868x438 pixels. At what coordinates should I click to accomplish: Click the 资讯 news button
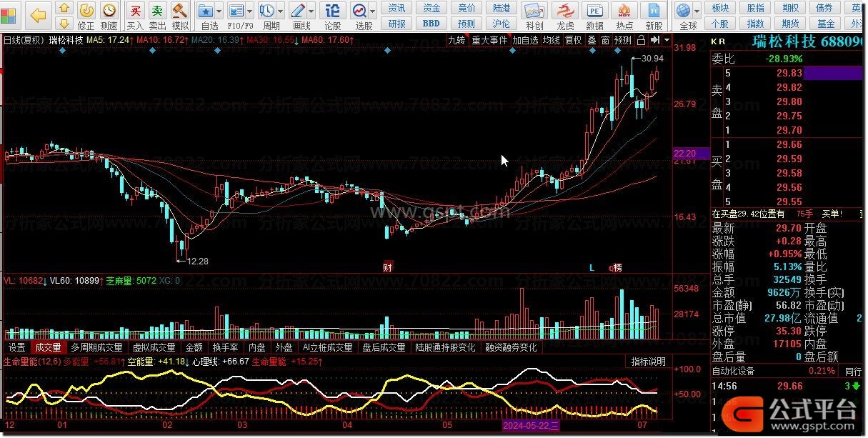click(396, 8)
